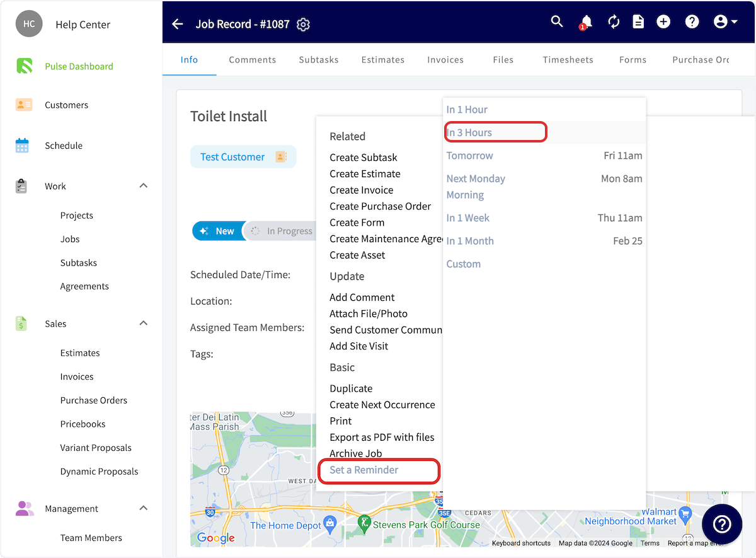Open the Timesheets tab
Image resolution: width=756 pixels, height=558 pixels.
(568, 59)
